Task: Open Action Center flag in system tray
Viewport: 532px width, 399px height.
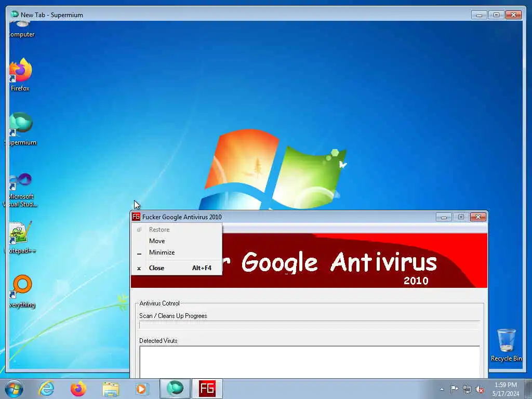Action: coord(454,389)
